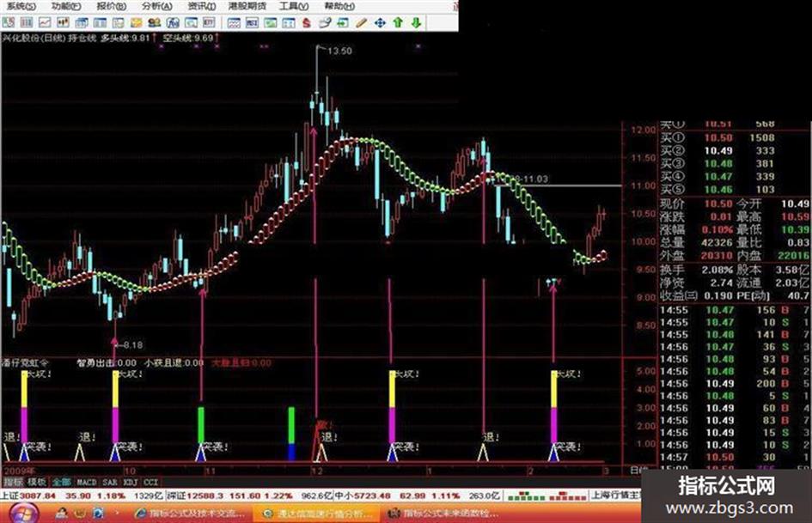
Task: Open the 指标公式未来函数检 taskbar window
Action: pyautogui.click(x=444, y=514)
